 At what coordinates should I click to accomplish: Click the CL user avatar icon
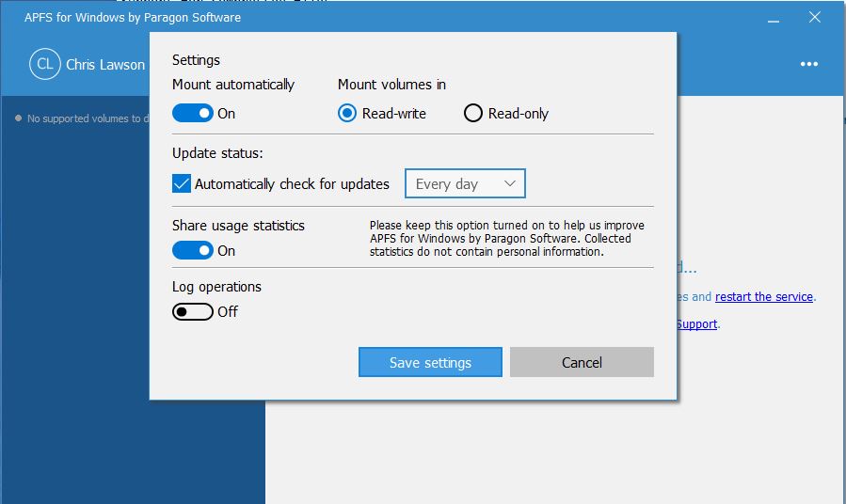45,64
